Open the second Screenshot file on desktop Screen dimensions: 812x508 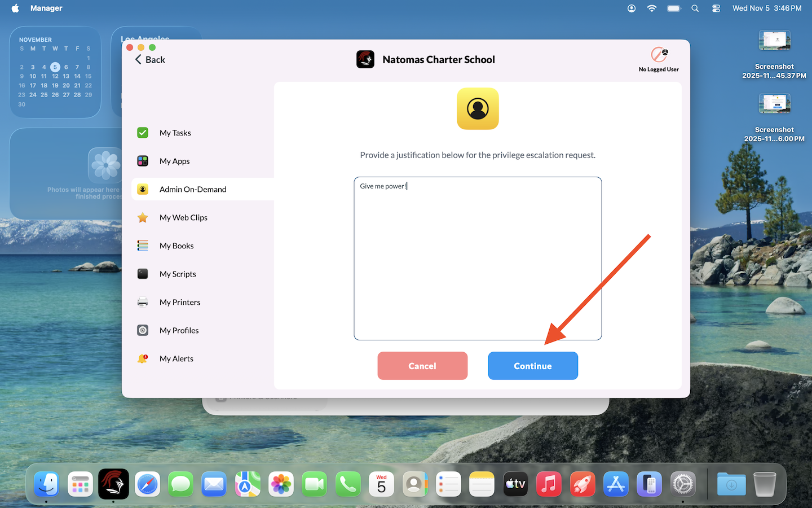click(774, 118)
